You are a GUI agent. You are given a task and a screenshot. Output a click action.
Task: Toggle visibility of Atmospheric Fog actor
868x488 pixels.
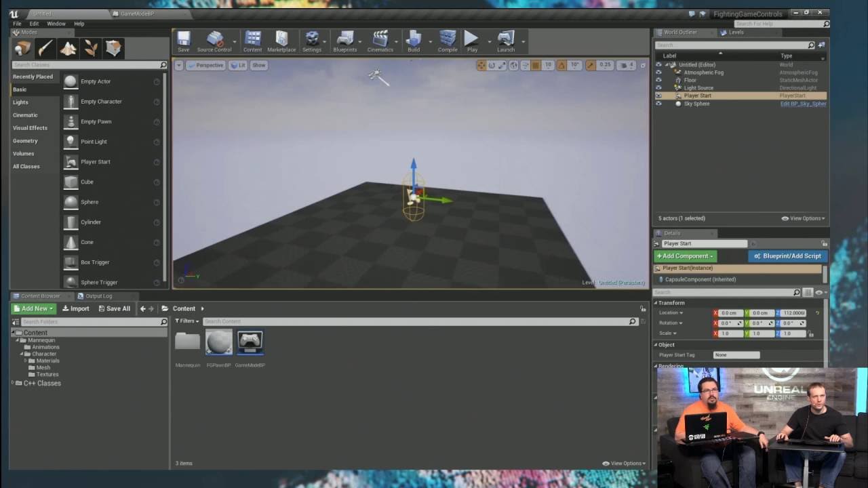coord(658,72)
